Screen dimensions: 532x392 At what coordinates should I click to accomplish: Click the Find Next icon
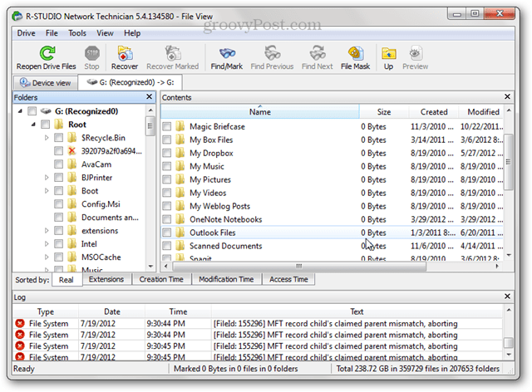tap(318, 53)
